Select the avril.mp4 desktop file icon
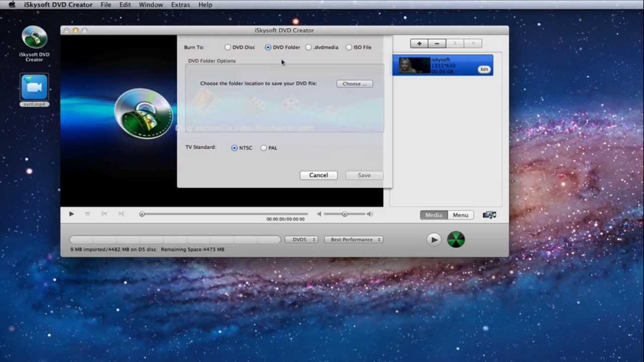 34,90
